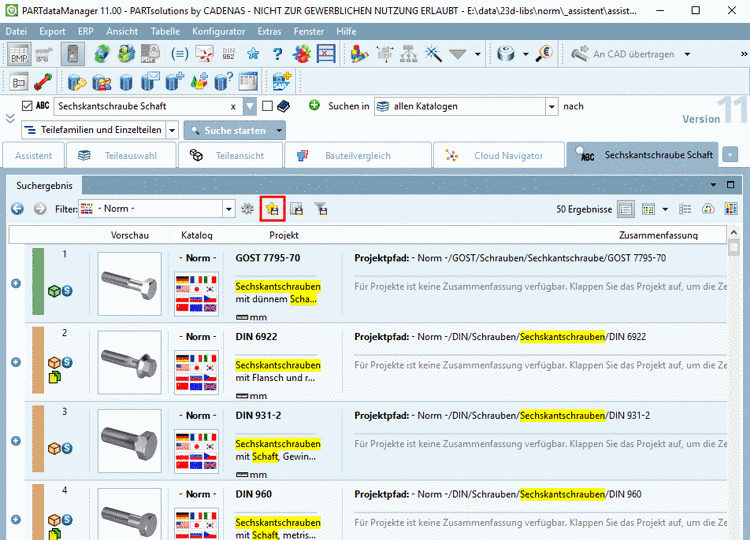Click the filter funnel icon beside the Filter box
Screen dimensions: 750x540
321,209
